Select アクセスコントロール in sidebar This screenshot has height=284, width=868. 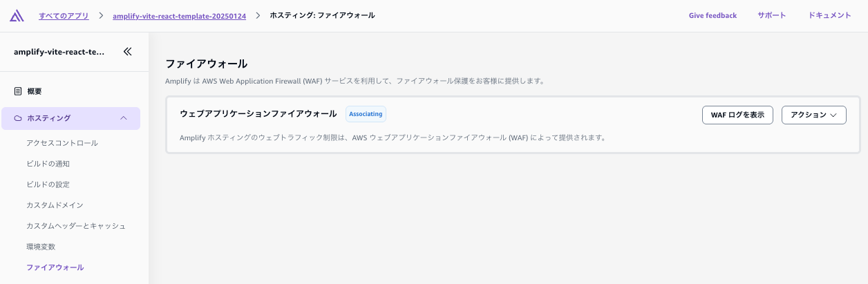tap(62, 143)
